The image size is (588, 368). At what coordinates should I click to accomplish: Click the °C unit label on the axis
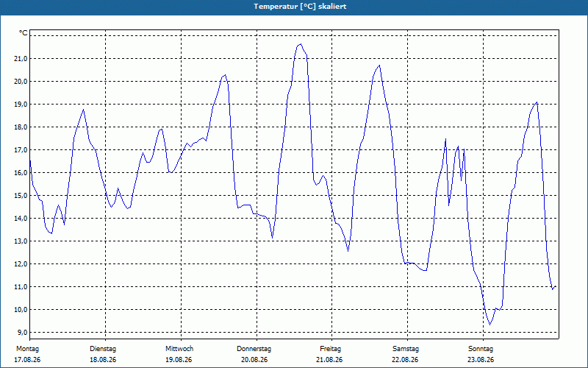click(x=24, y=33)
